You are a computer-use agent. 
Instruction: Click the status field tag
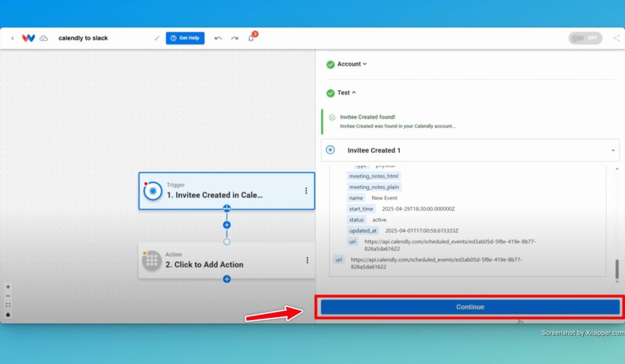(x=356, y=220)
